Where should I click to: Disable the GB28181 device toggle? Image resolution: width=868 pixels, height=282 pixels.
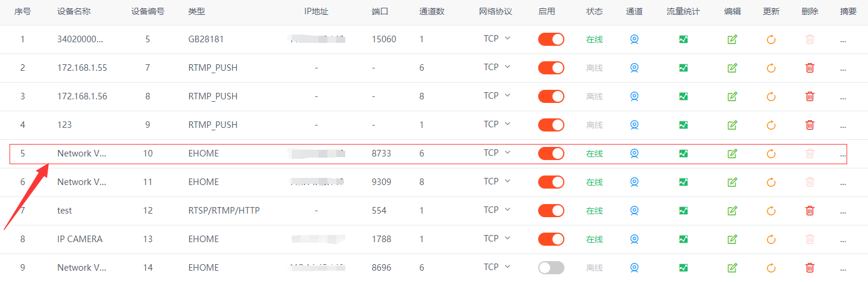[x=551, y=39]
